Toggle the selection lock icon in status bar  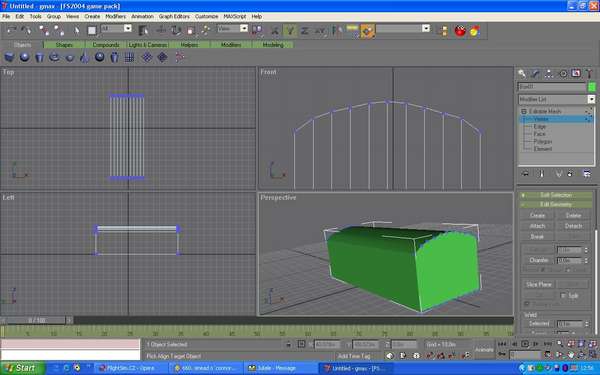click(x=289, y=344)
